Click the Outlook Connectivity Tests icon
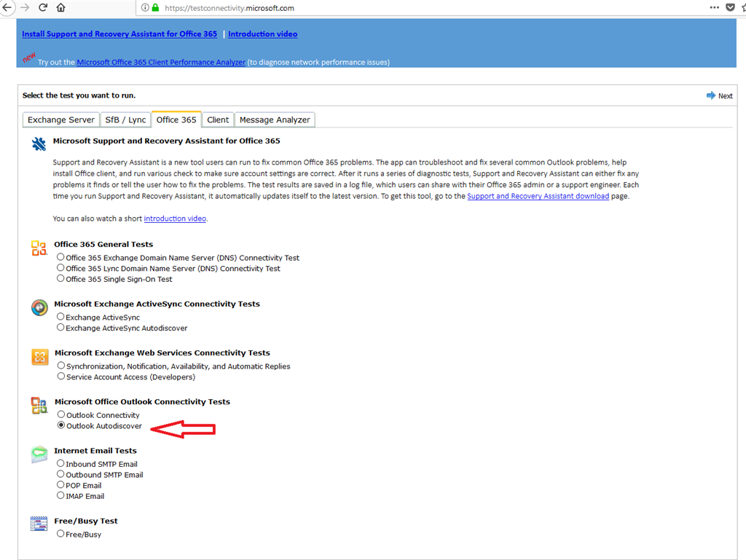The width and height of the screenshot is (746, 560). click(x=39, y=406)
